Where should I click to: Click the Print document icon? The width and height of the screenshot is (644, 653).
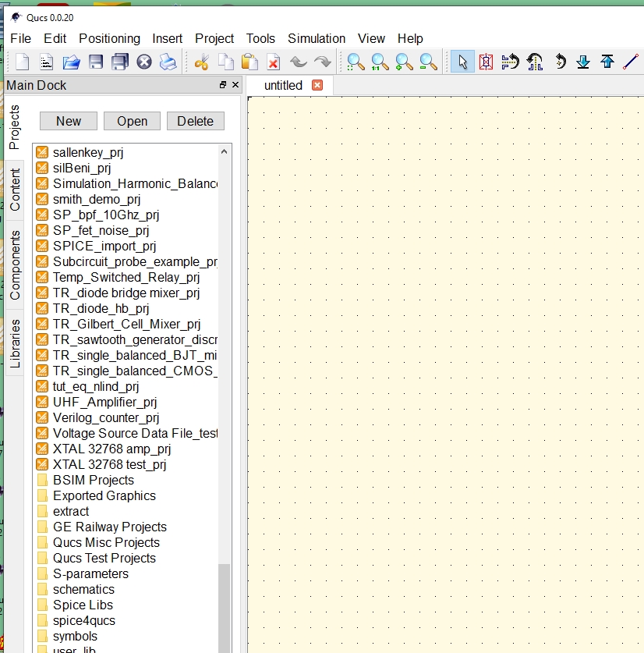click(168, 62)
